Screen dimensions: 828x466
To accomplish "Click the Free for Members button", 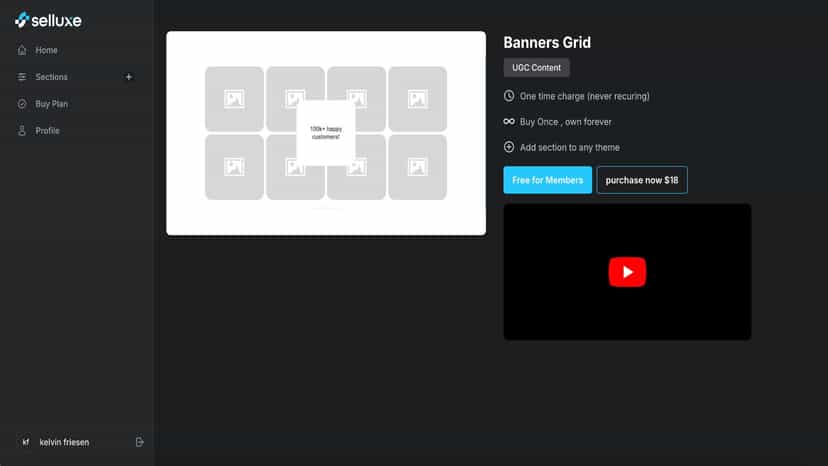I will click(548, 180).
